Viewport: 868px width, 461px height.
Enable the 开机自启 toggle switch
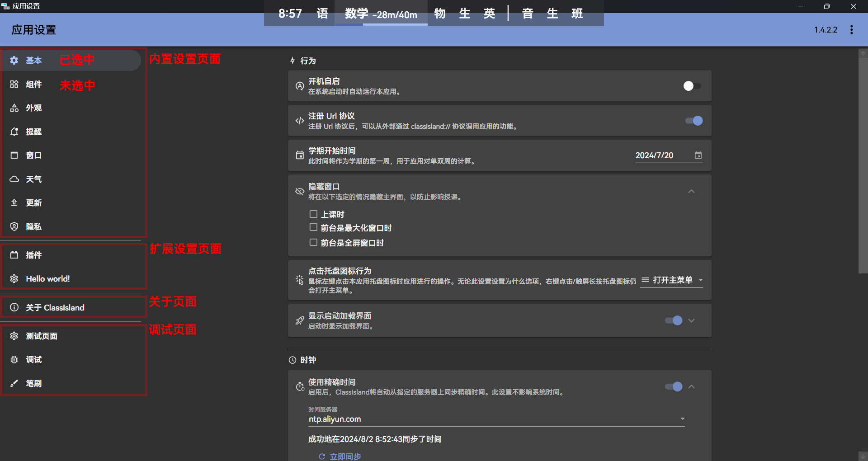(692, 86)
